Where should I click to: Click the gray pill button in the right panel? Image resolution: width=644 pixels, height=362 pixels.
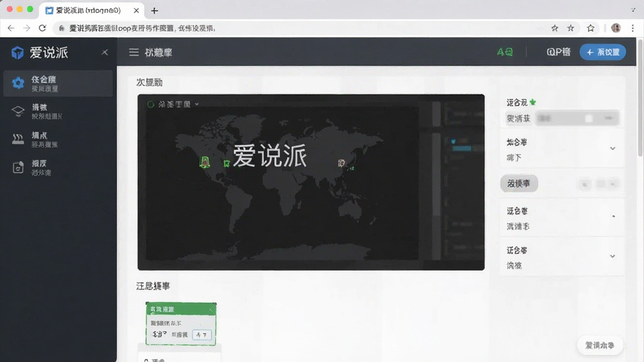(519, 184)
